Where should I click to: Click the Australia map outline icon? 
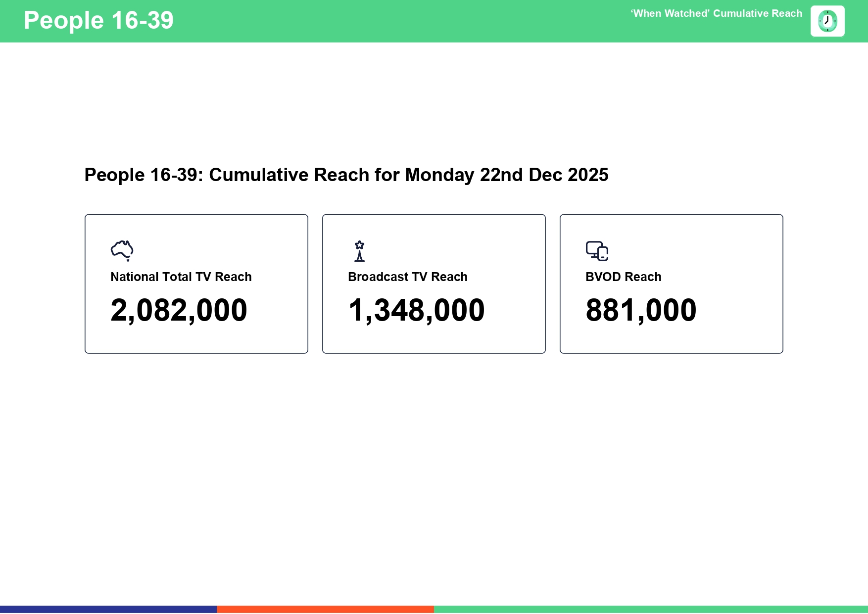click(x=122, y=250)
